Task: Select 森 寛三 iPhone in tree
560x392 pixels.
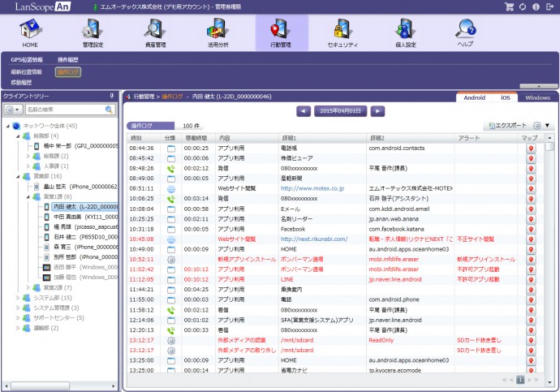Action: (86, 247)
